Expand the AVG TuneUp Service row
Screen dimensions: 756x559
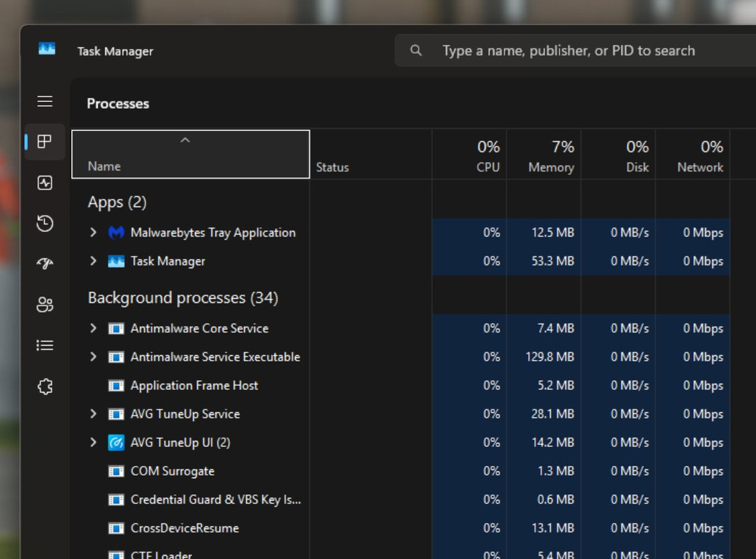click(x=93, y=414)
